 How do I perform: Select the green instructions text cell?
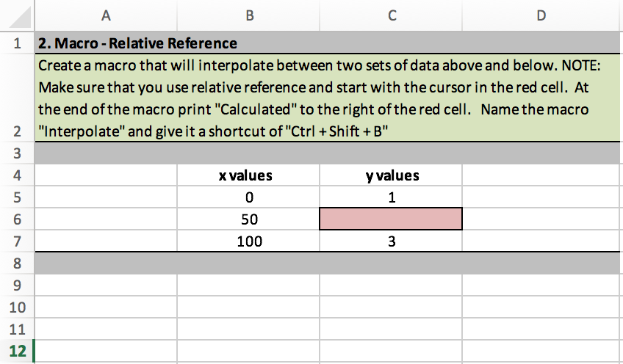(x=328, y=98)
